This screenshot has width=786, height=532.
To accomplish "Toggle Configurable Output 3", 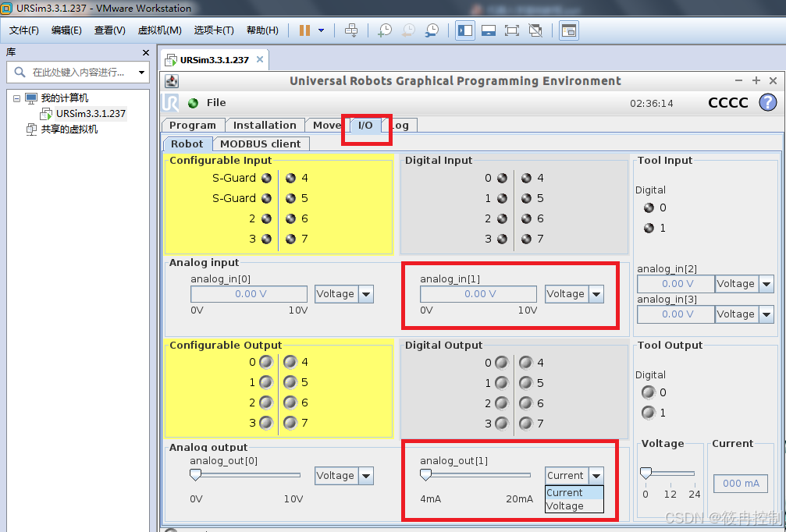I will (266, 424).
